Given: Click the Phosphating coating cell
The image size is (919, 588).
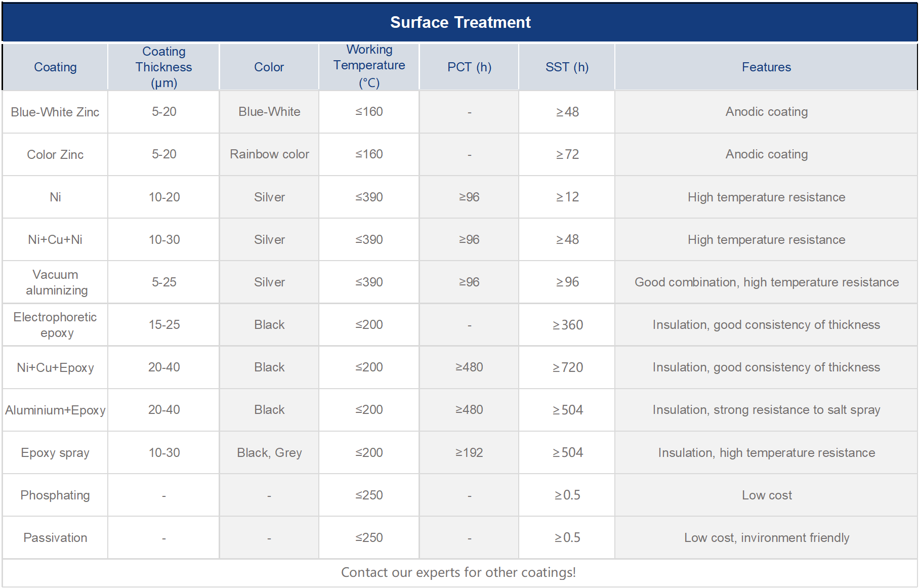Looking at the screenshot, I should [x=55, y=495].
